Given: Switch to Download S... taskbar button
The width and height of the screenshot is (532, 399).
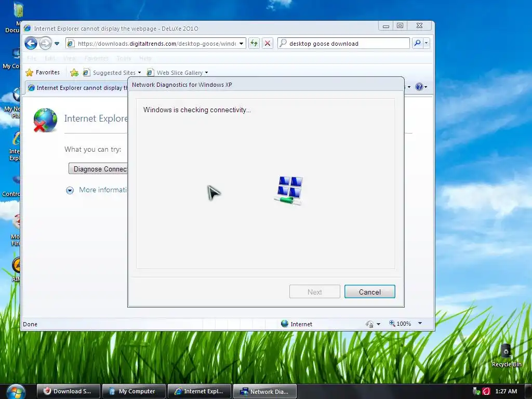Looking at the screenshot, I should 68,391.
